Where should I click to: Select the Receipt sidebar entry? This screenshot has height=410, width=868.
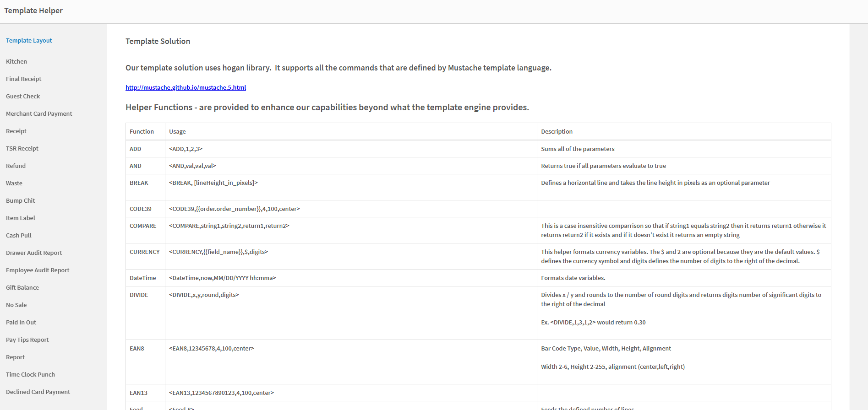pos(16,131)
